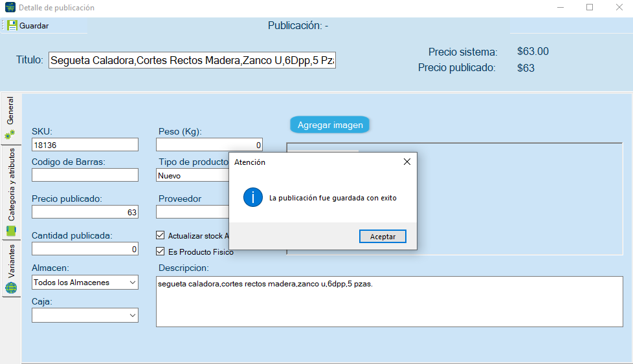Screen dimensions: 633x364
Task: Uncheck Es Producto Fisico checkbox
Action: click(x=161, y=252)
